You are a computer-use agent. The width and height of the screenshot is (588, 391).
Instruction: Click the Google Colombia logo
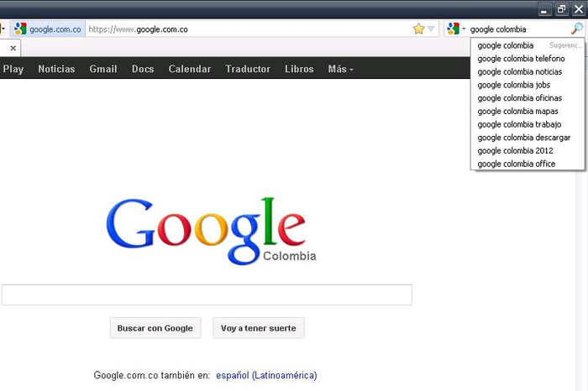[x=211, y=231]
